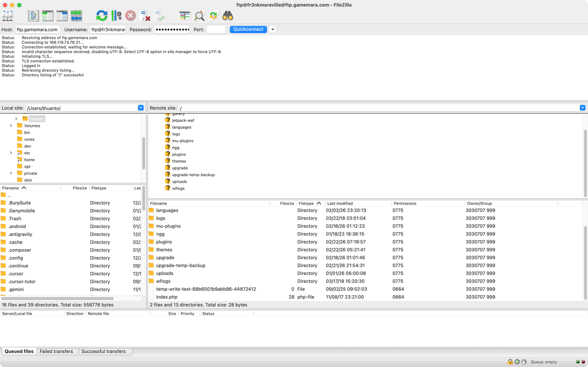Reconnect to the last used server
The width and height of the screenshot is (588, 367).
159,16
